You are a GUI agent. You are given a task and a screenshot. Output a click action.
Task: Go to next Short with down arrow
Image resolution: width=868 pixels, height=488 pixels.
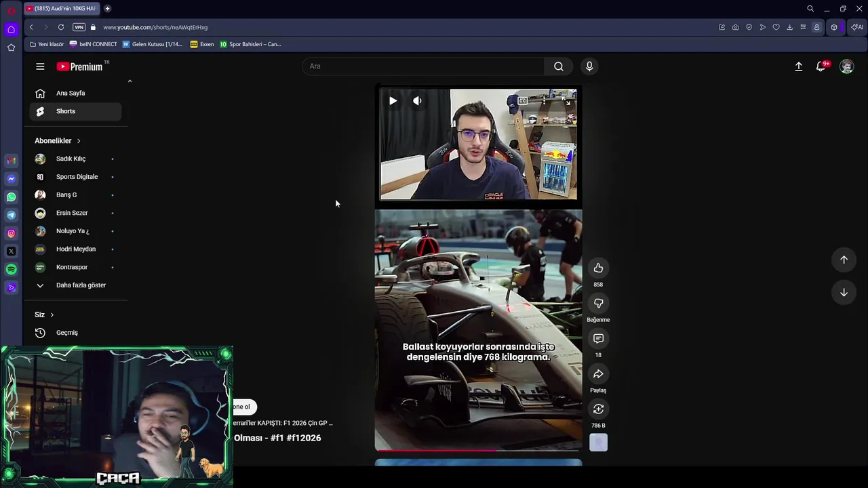click(844, 292)
